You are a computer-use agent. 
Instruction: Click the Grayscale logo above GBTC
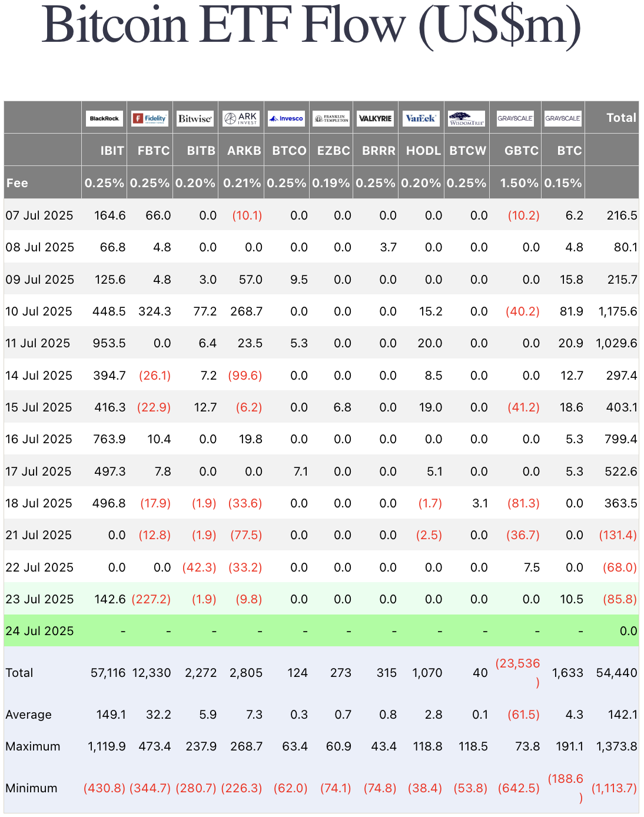point(515,118)
